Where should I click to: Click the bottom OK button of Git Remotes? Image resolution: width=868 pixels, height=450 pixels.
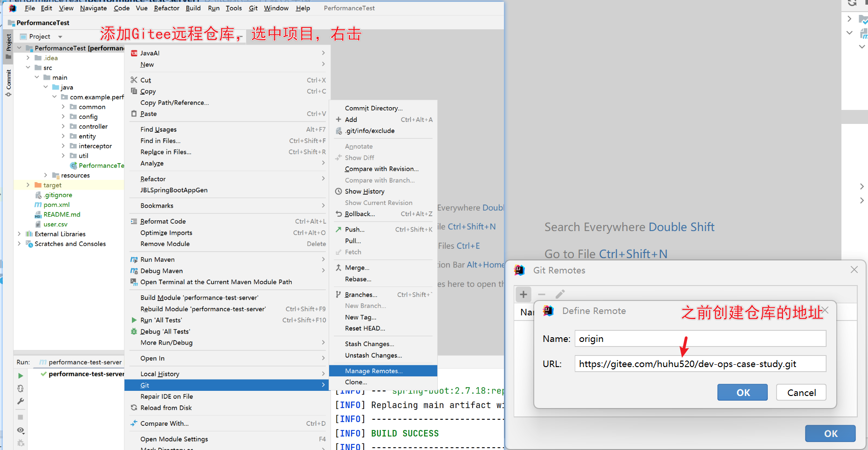(x=830, y=433)
